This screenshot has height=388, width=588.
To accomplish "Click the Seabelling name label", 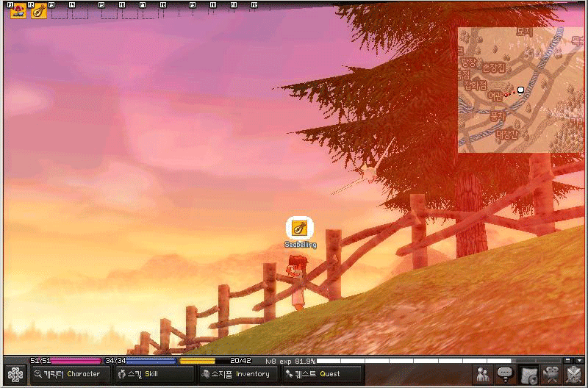I will [x=301, y=245].
